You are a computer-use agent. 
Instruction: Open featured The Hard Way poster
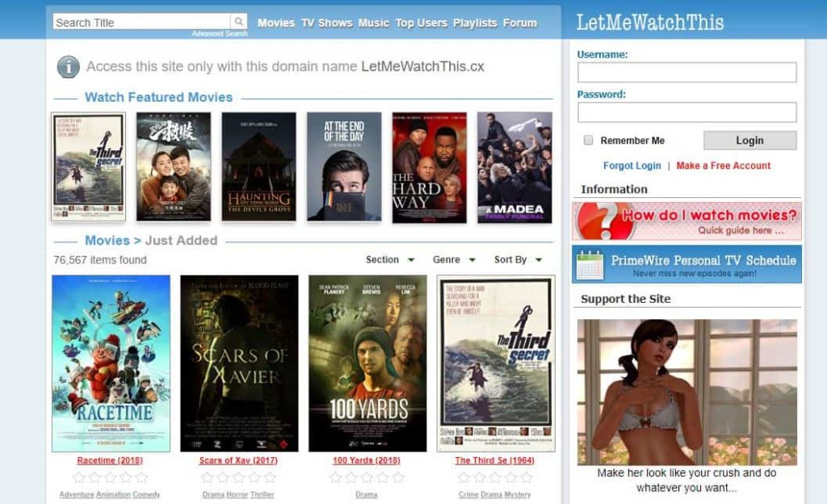(430, 167)
